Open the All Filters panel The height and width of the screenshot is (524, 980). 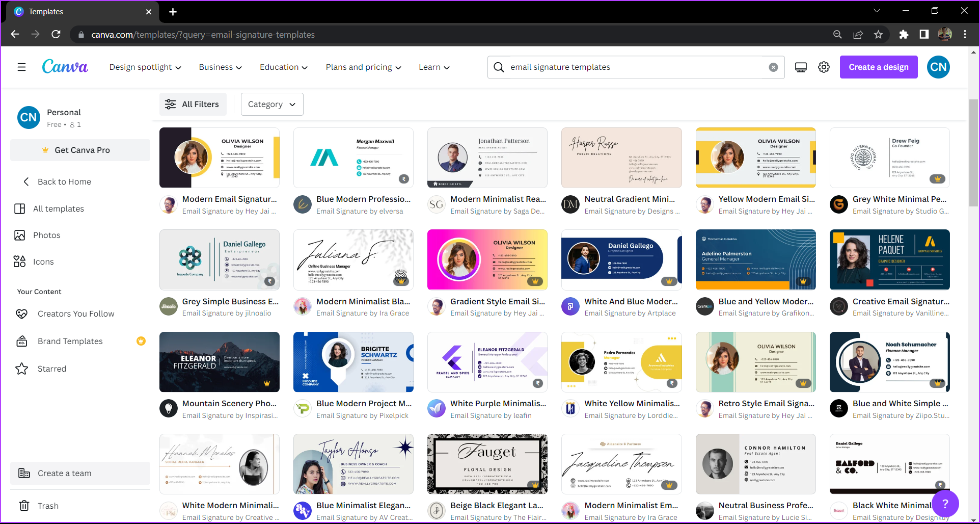(x=193, y=104)
